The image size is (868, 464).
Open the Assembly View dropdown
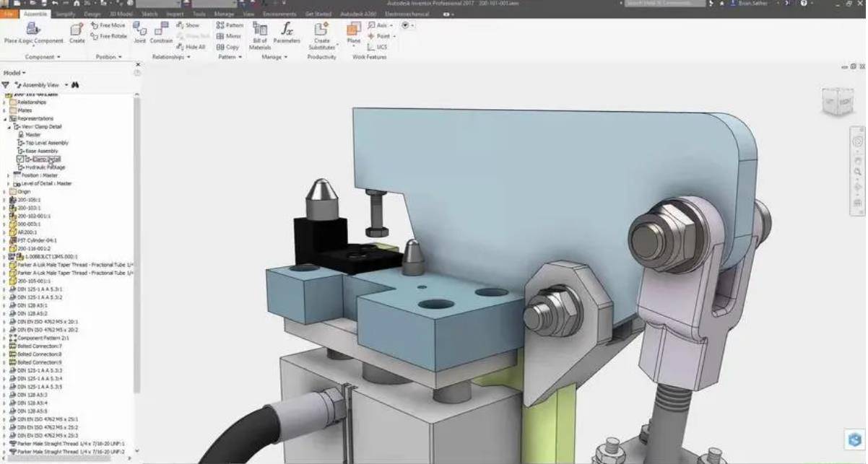(x=66, y=84)
